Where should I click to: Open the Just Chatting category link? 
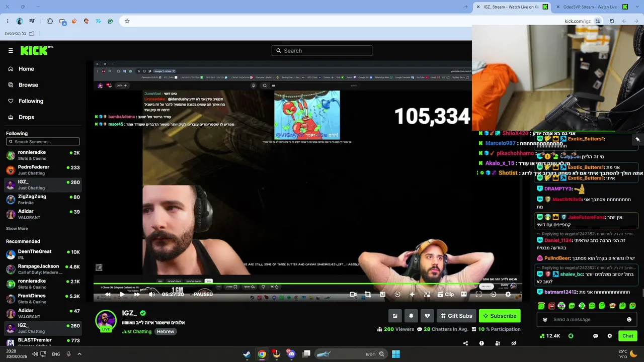(x=136, y=332)
